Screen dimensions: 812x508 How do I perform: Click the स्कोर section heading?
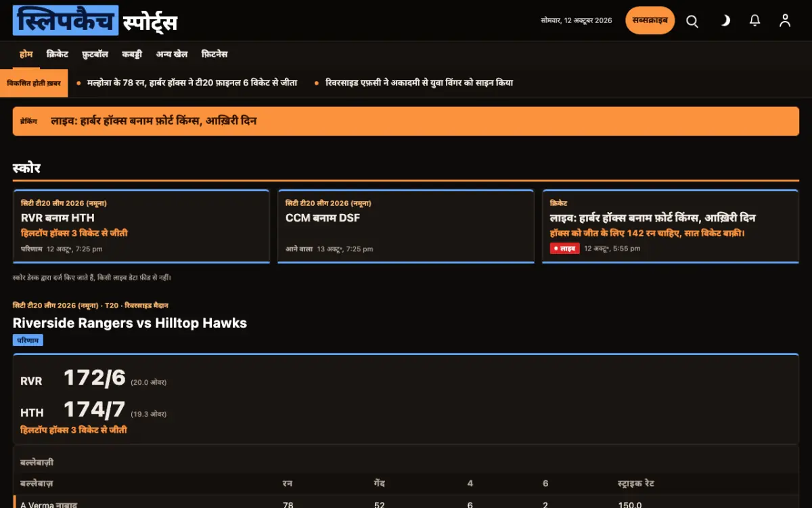click(x=26, y=168)
